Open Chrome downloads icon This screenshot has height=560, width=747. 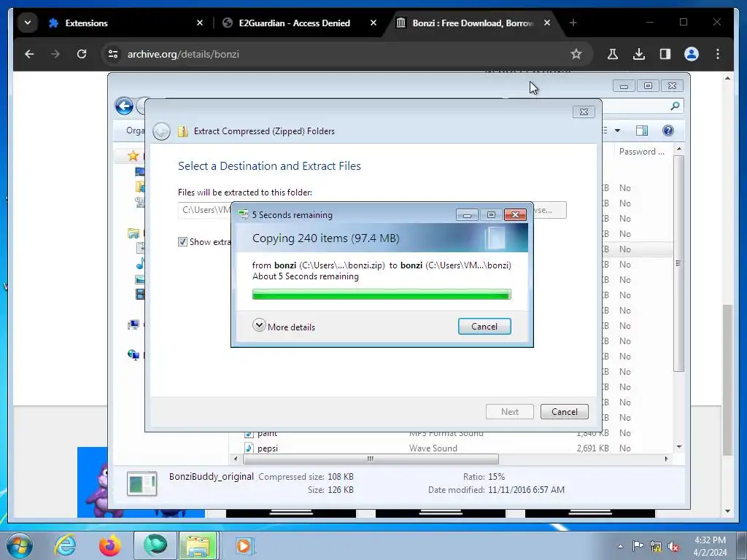point(639,54)
